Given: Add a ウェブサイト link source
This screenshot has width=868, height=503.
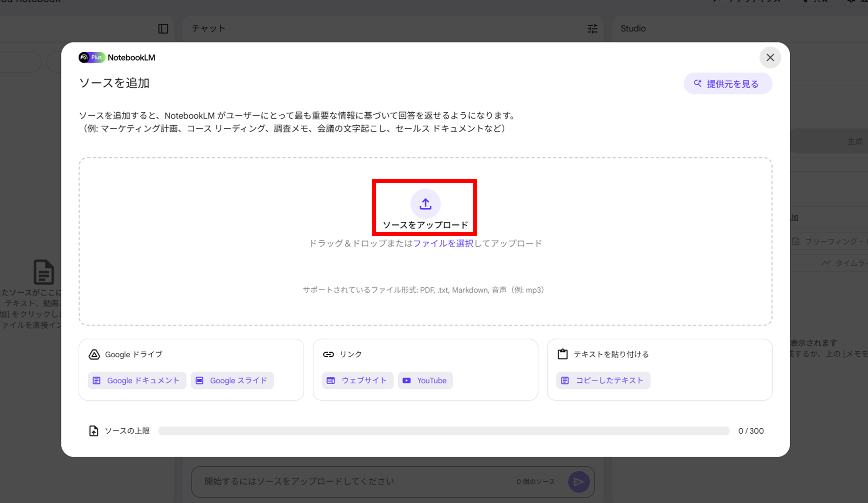Looking at the screenshot, I should (x=357, y=380).
